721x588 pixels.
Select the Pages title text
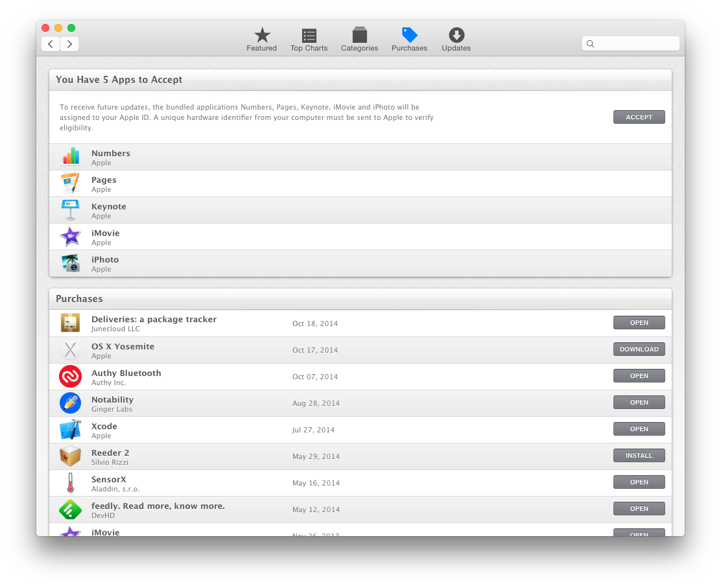click(104, 180)
